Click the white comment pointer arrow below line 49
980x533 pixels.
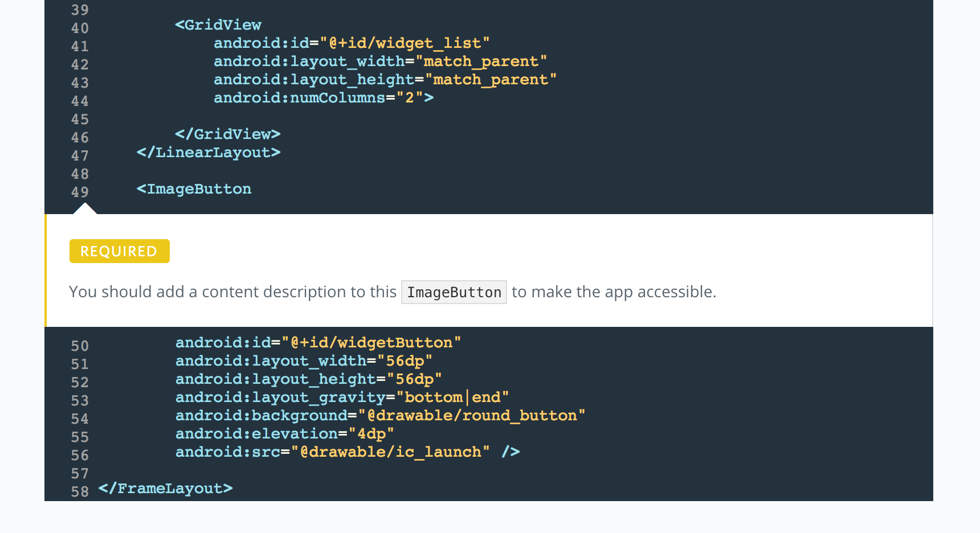tap(85, 208)
